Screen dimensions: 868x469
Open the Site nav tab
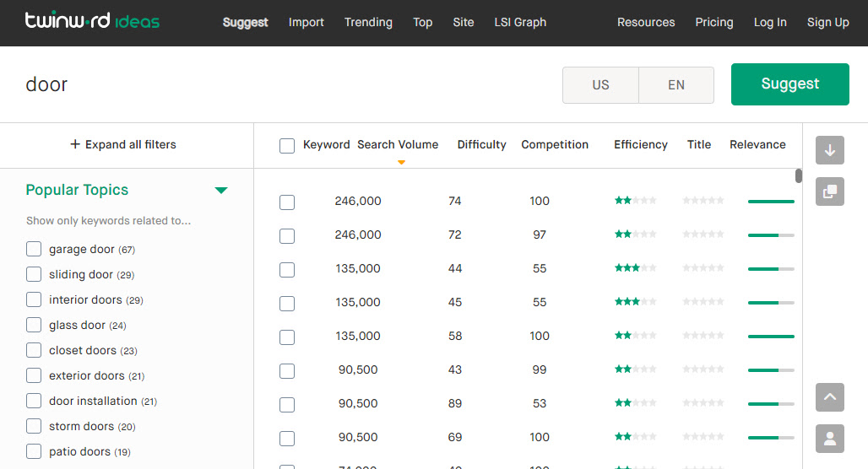[464, 22]
